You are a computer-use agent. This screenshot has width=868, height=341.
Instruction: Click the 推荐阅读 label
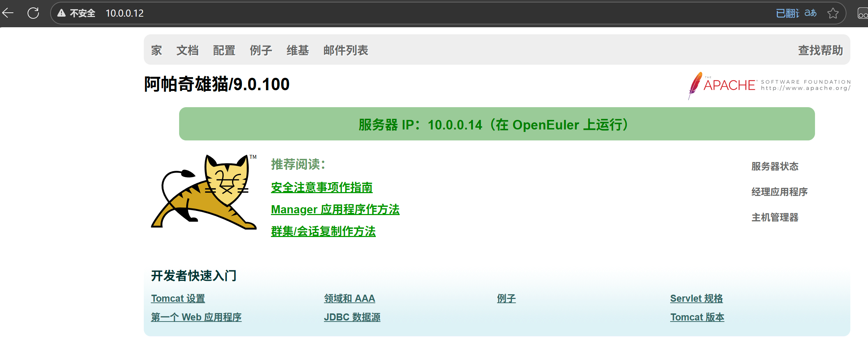click(298, 164)
